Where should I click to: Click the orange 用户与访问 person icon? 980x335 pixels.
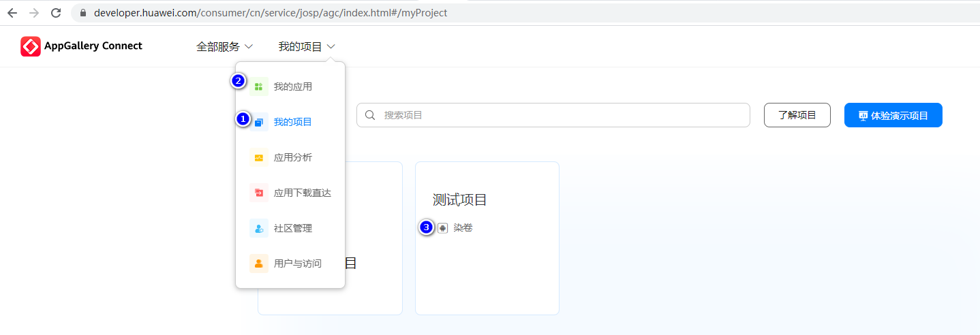pos(259,264)
